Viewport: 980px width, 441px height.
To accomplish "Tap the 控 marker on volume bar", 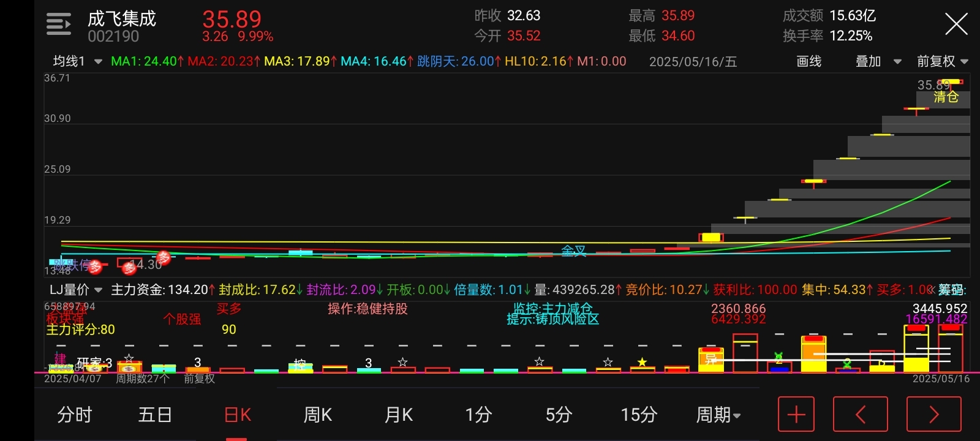I will click(300, 365).
